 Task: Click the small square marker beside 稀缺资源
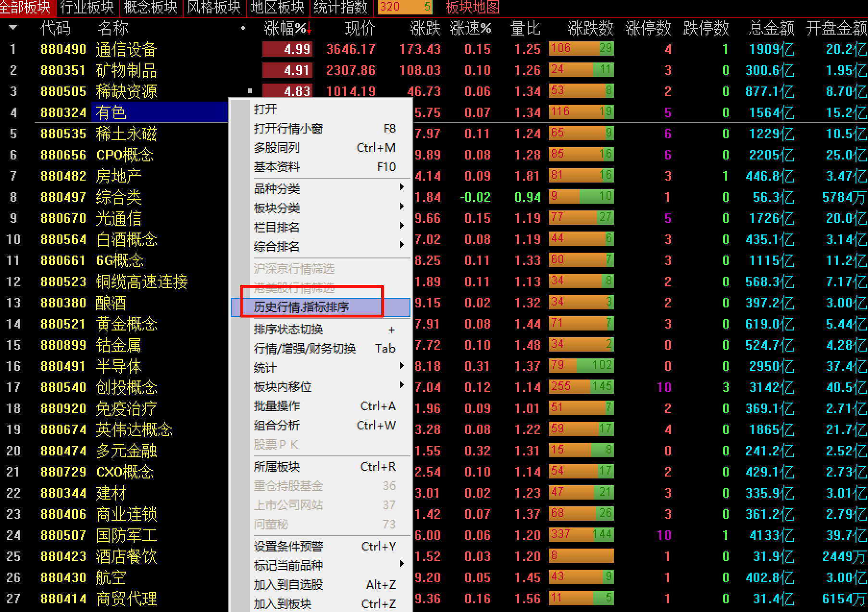250,91
